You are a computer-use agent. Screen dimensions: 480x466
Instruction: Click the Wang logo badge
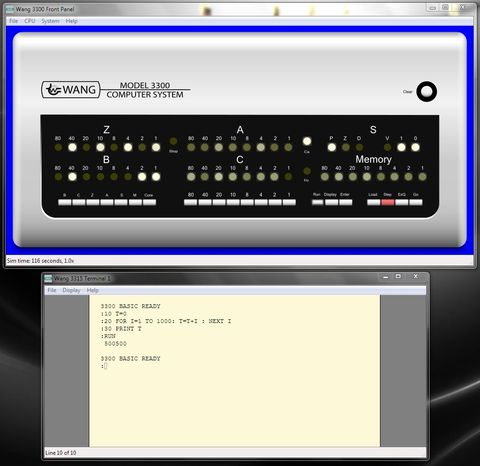[x=71, y=90]
